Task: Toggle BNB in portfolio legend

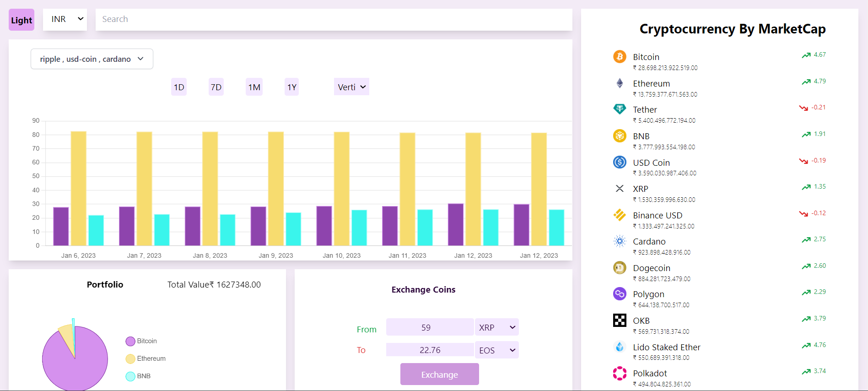Action: (x=138, y=376)
